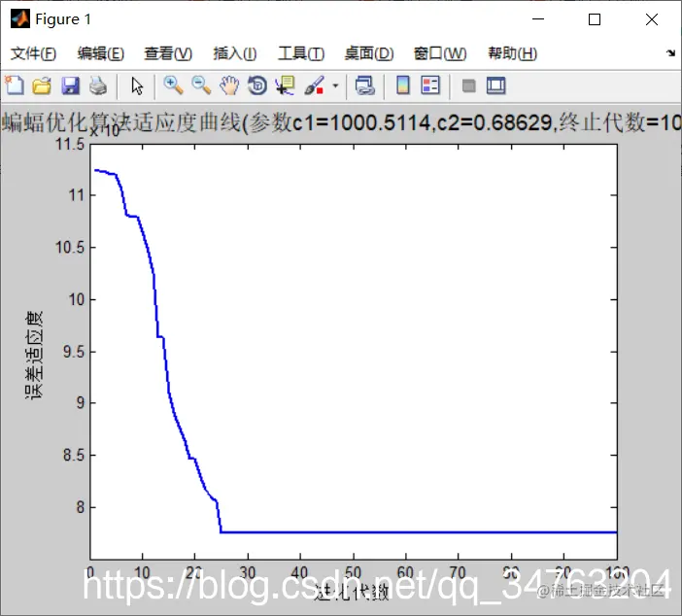
Task: Click y-axis tick label 9.5
Action: pos(74,352)
